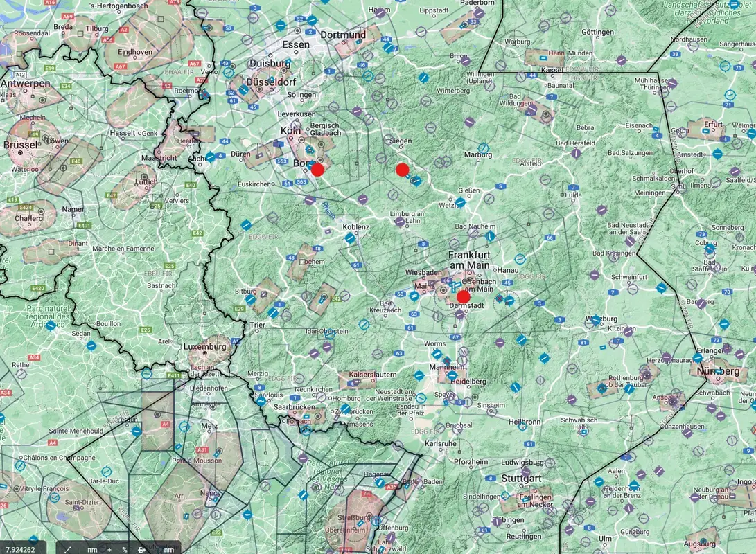Viewport: 756px width, 554px height.
Task: Click the blue airfield icon beside Wetzlar
Action: tap(460, 203)
